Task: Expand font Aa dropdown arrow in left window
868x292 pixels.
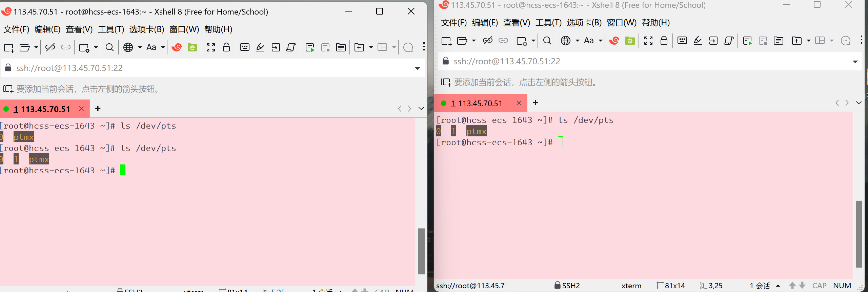Action: (x=163, y=47)
